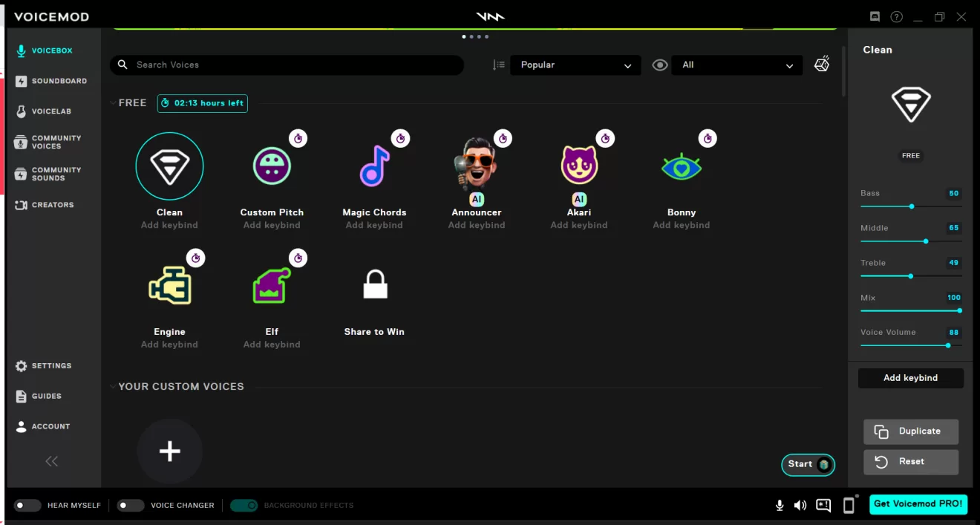Screen dimensions: 980x525
Task: Click the Search Voices field
Action: point(287,65)
